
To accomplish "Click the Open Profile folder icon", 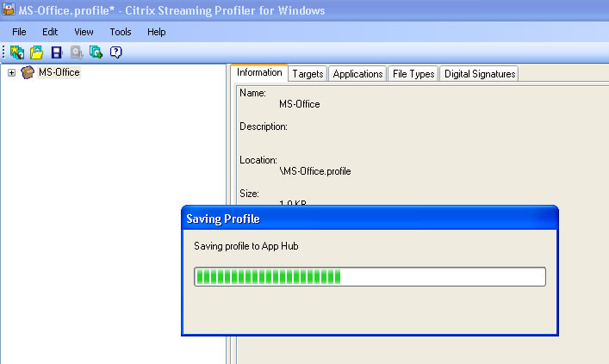I will pos(37,52).
